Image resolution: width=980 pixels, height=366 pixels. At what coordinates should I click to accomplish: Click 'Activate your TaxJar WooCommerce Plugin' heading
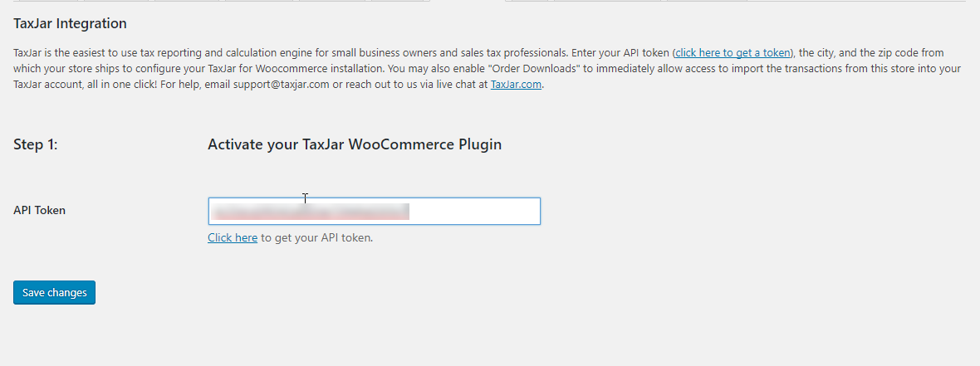pos(355,145)
